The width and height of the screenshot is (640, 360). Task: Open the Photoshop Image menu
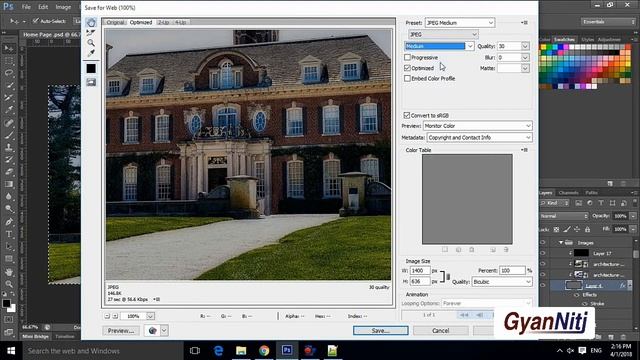(63, 7)
